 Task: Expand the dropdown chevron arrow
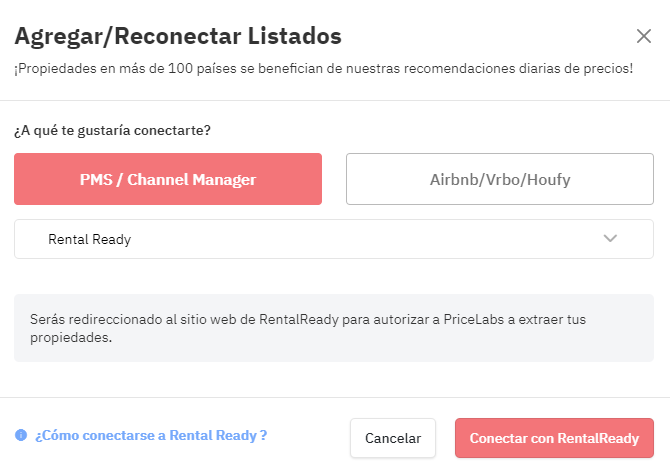point(610,238)
